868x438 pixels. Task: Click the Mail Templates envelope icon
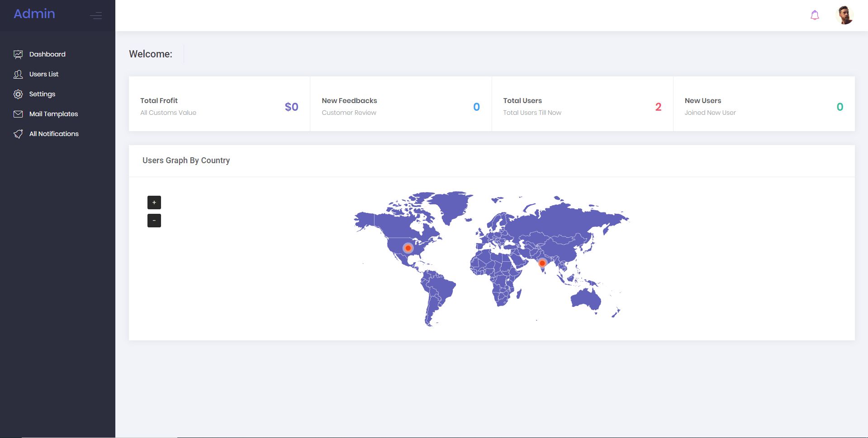pos(18,114)
